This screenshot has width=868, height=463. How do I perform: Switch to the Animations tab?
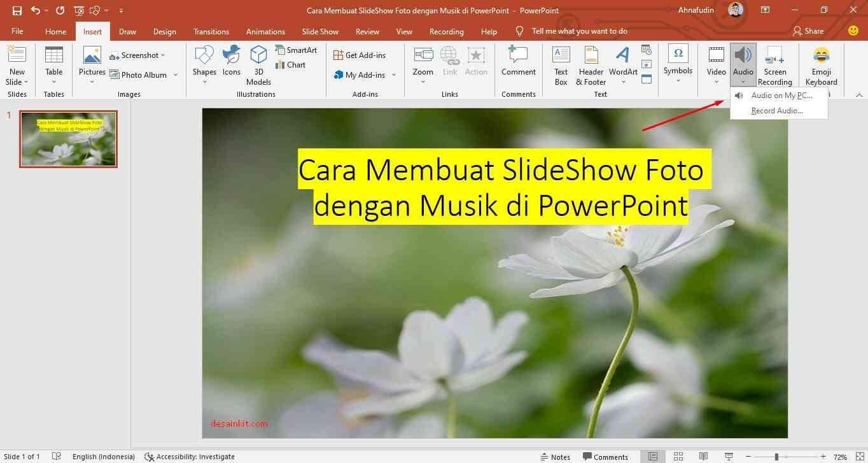click(x=265, y=31)
